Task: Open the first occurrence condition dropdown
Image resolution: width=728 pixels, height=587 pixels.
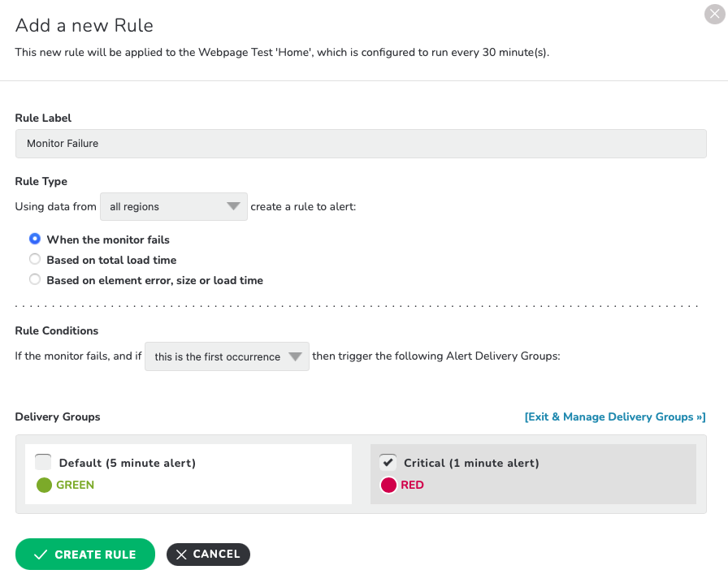Action: click(227, 356)
